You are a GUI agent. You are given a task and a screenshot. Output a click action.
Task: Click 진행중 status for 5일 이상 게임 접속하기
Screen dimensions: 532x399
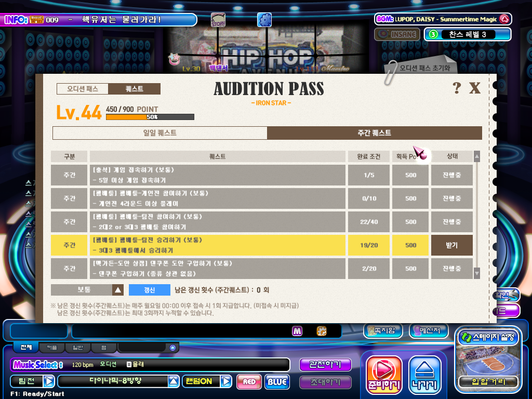(452, 175)
